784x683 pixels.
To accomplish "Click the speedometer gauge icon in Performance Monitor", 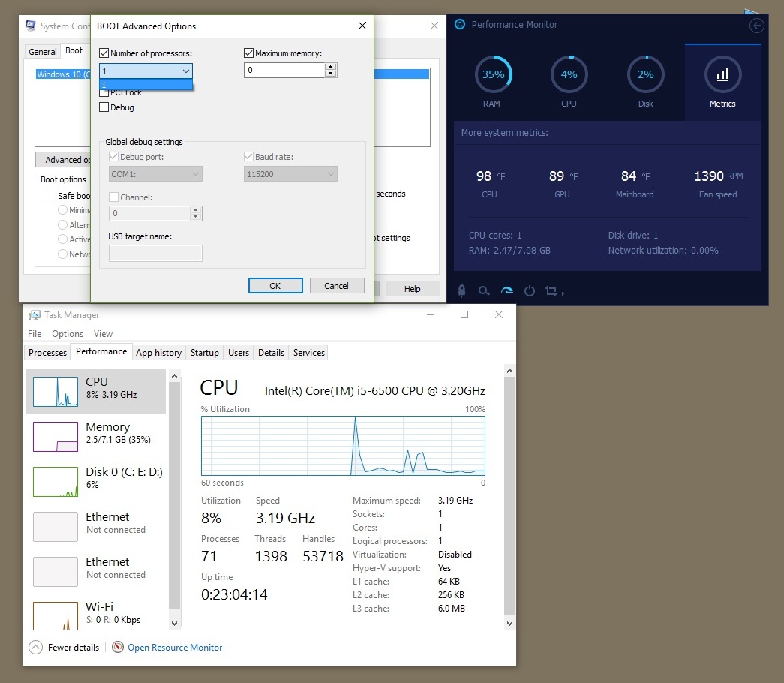I will tap(507, 290).
